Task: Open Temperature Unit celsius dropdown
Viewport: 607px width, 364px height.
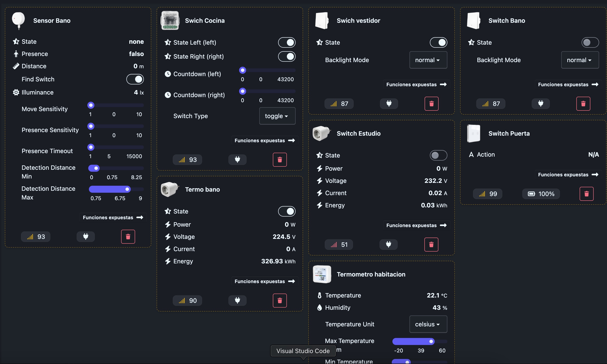Action: coord(428,324)
